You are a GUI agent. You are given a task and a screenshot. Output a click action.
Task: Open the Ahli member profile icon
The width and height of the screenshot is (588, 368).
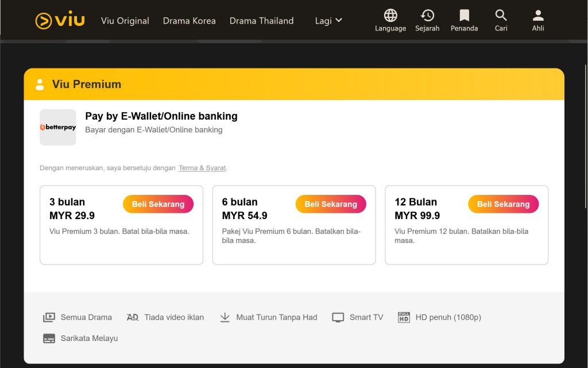tap(538, 16)
